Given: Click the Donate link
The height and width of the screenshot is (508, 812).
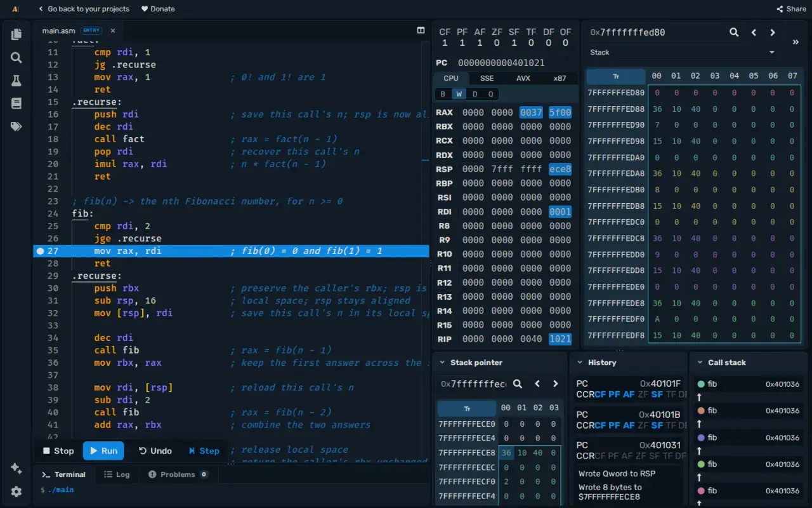Looking at the screenshot, I should [x=158, y=9].
